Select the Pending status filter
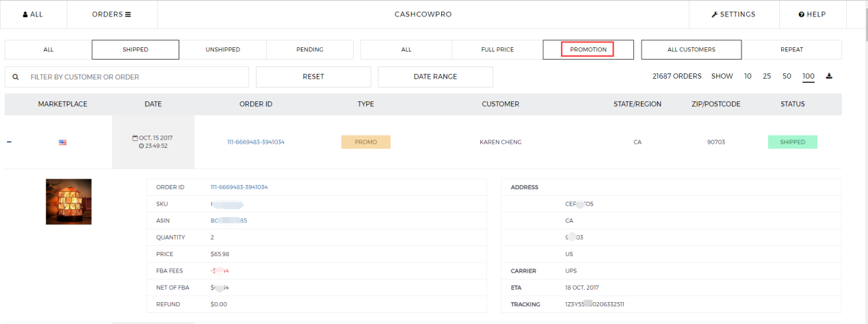This screenshot has height=324, width=868. coord(310,50)
